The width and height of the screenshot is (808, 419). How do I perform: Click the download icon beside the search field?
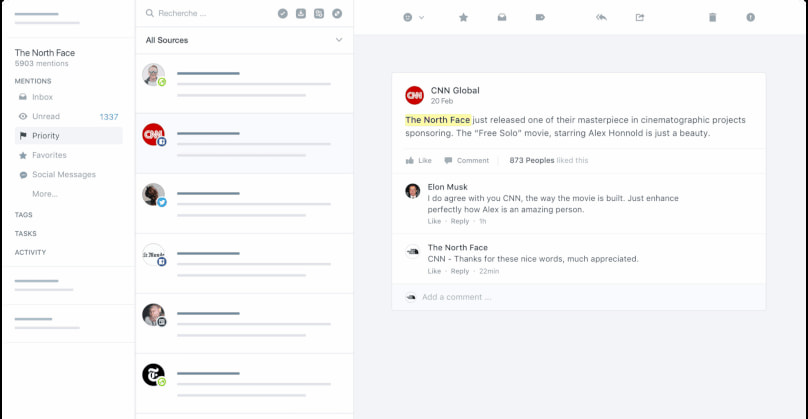pyautogui.click(x=301, y=13)
